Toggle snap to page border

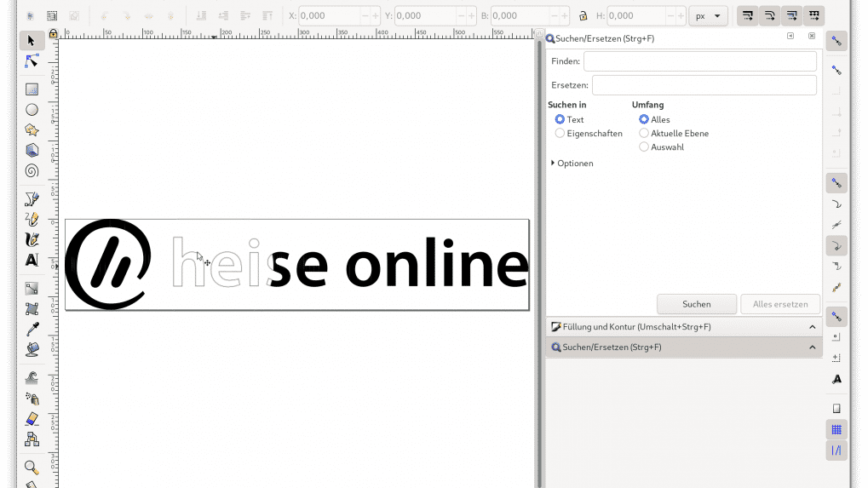click(836, 409)
